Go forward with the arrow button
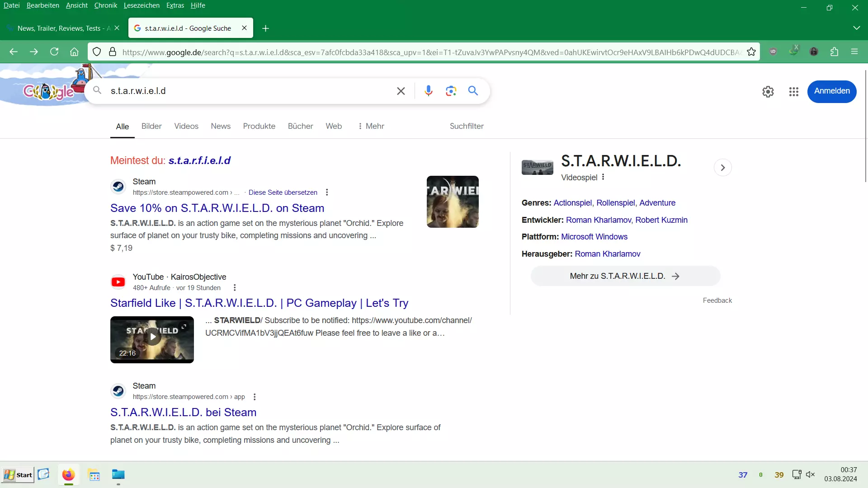 [x=34, y=52]
